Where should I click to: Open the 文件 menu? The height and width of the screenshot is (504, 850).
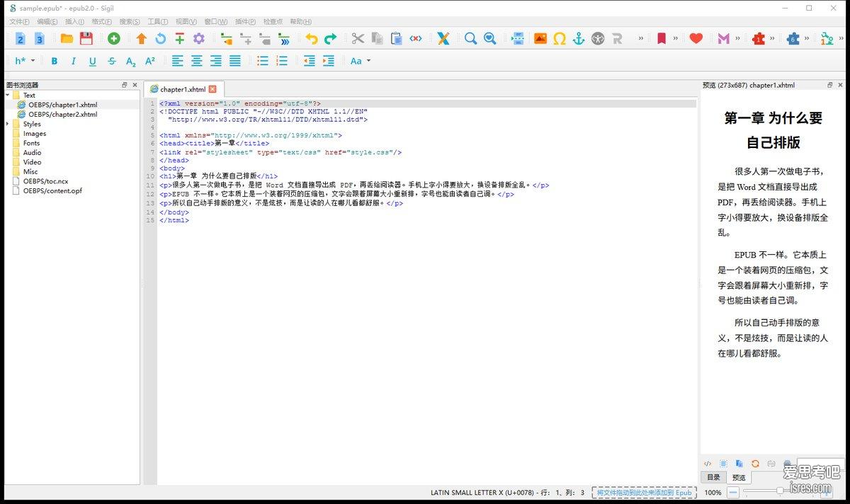coord(19,22)
